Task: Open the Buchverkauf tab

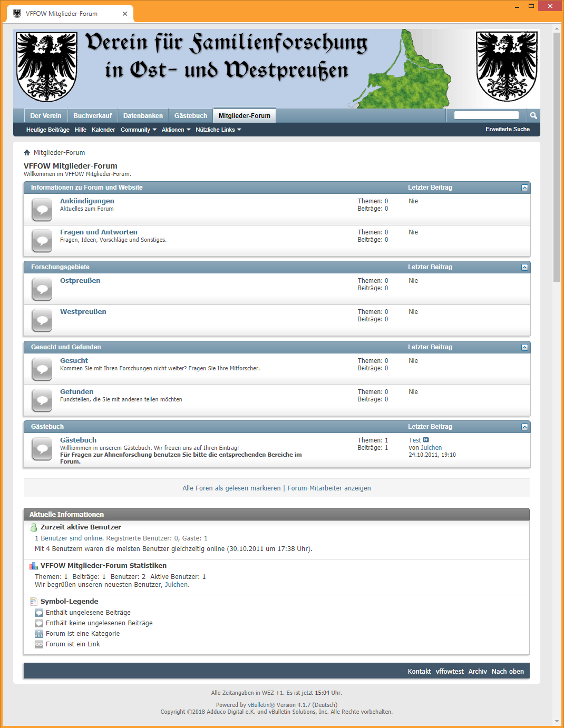Action: click(92, 115)
